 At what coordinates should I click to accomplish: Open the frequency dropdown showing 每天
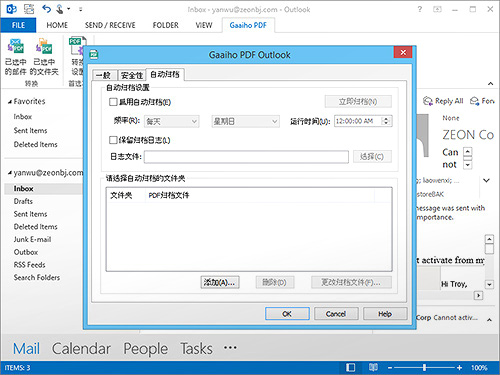(172, 121)
